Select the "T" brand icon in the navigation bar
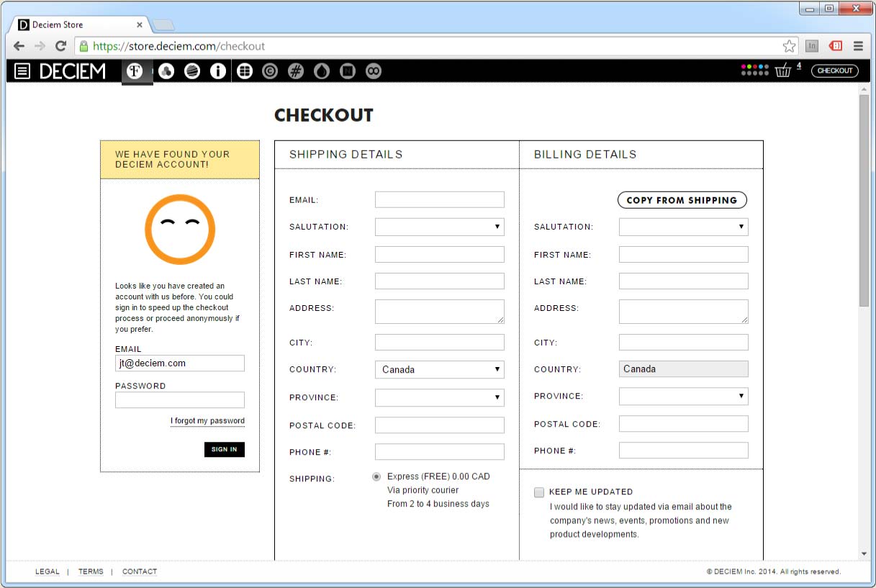The image size is (876, 588). [135, 71]
